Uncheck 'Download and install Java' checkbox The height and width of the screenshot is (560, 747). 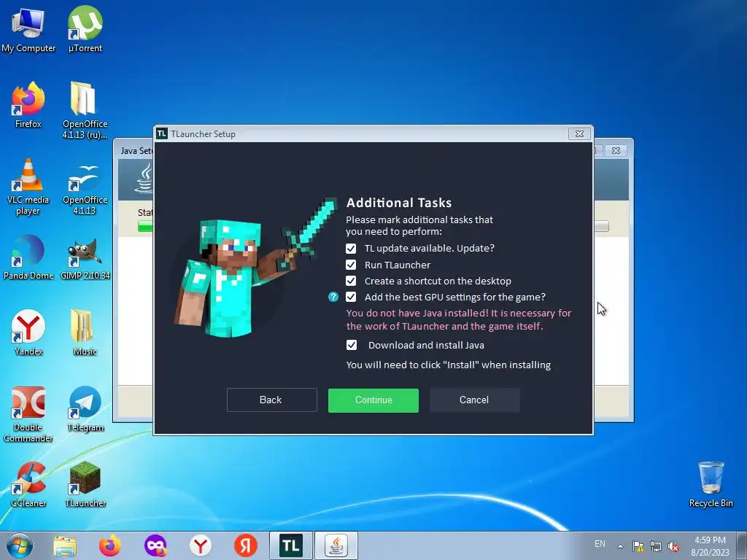click(x=351, y=345)
